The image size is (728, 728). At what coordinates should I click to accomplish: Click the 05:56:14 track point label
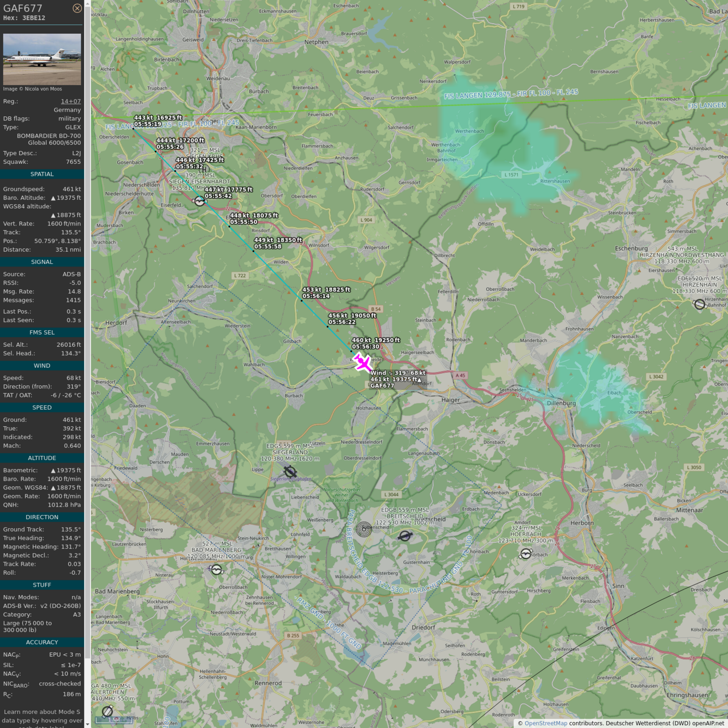pyautogui.click(x=316, y=296)
